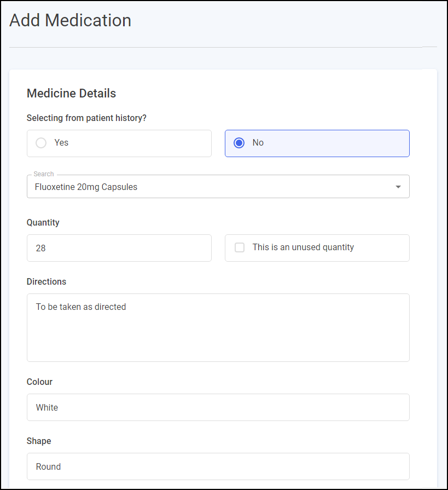Image resolution: width=448 pixels, height=490 pixels.
Task: Select the No radio button circle
Action: [x=239, y=143]
